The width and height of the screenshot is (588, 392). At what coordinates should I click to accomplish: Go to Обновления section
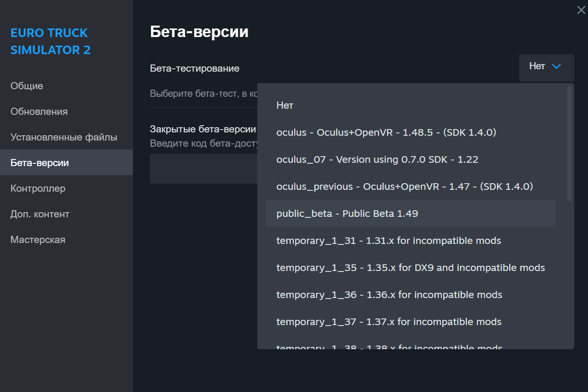[x=39, y=112]
